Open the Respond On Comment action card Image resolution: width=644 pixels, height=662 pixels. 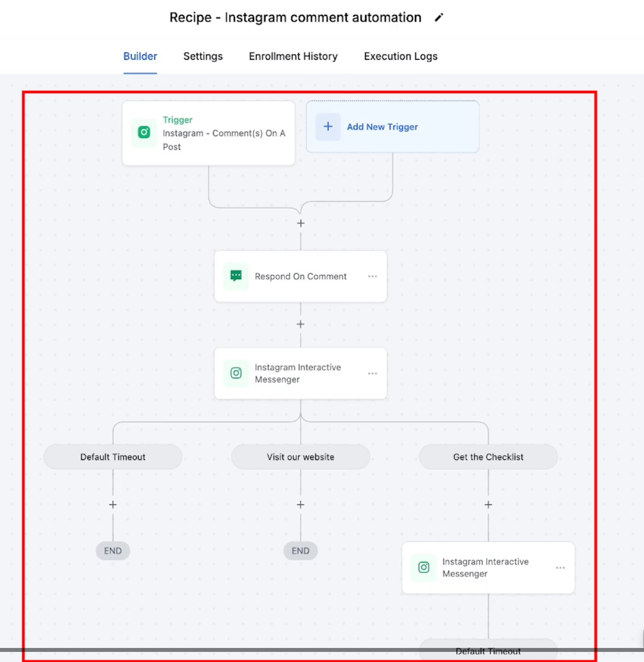(x=301, y=276)
